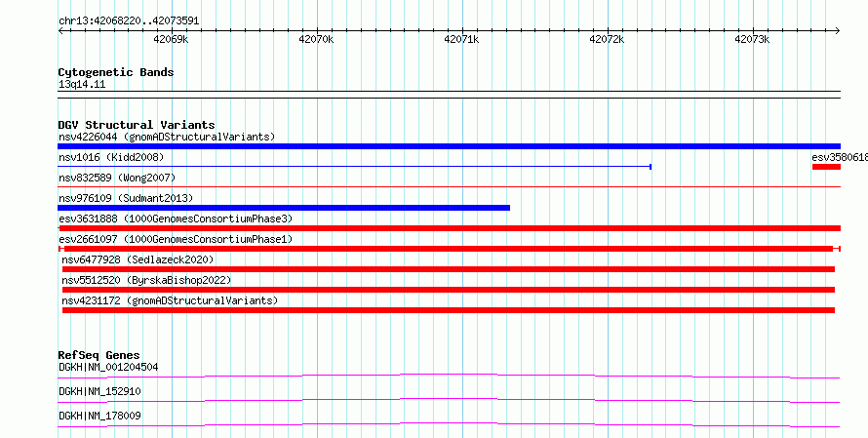Screen dimensions: 868x438
Task: Click the blue nsv976109 variant bar
Action: click(284, 208)
